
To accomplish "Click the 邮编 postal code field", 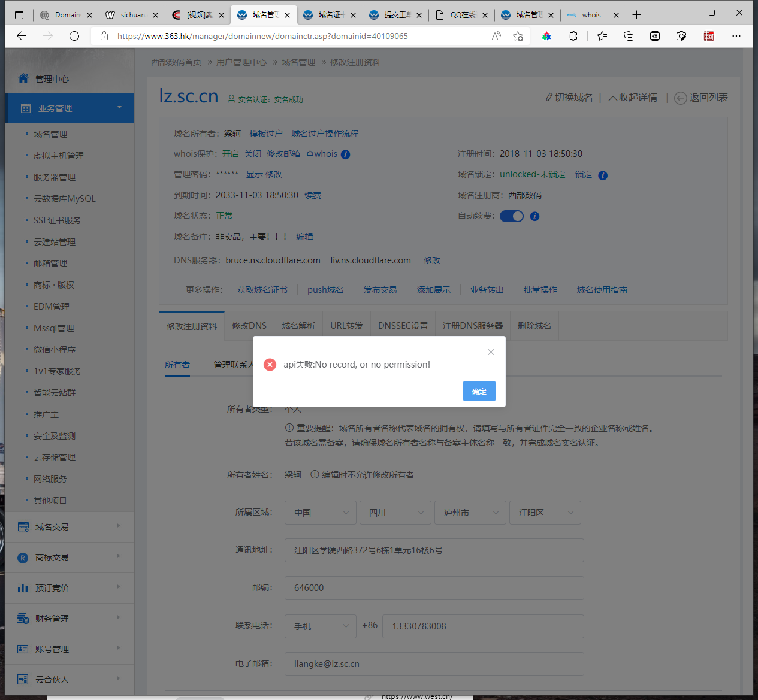I will click(434, 588).
